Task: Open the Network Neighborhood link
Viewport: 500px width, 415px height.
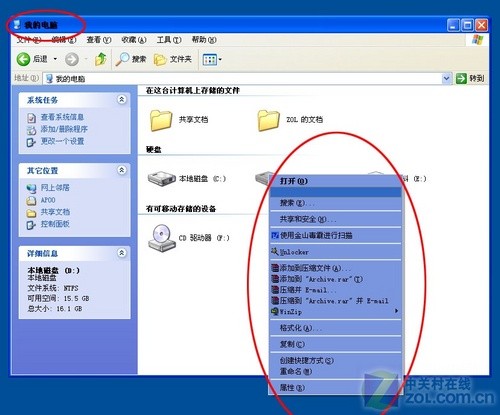Action: click(55, 188)
